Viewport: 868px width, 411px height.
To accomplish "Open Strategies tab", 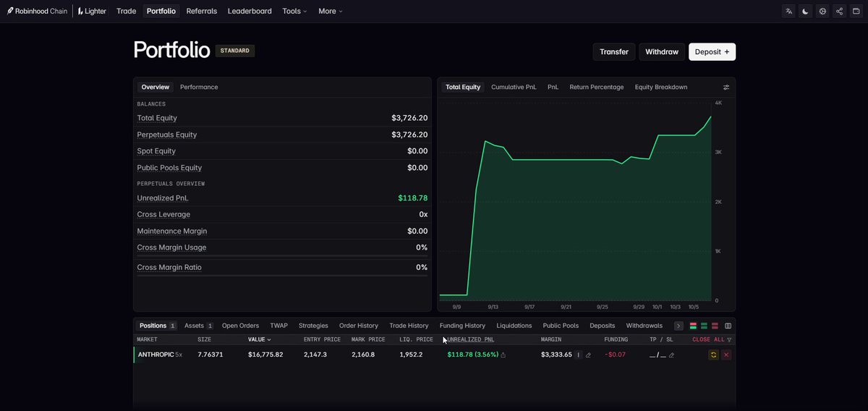I will tap(313, 326).
